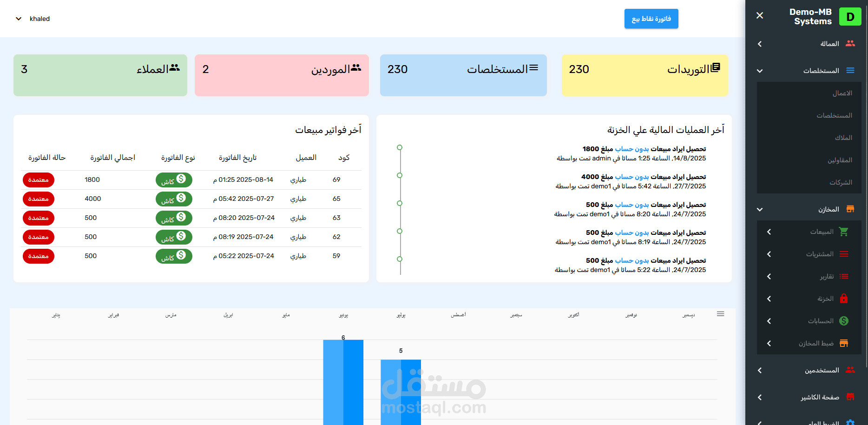This screenshot has width=868, height=425.
Task: Open الاعمال submenu item
Action: (809, 93)
